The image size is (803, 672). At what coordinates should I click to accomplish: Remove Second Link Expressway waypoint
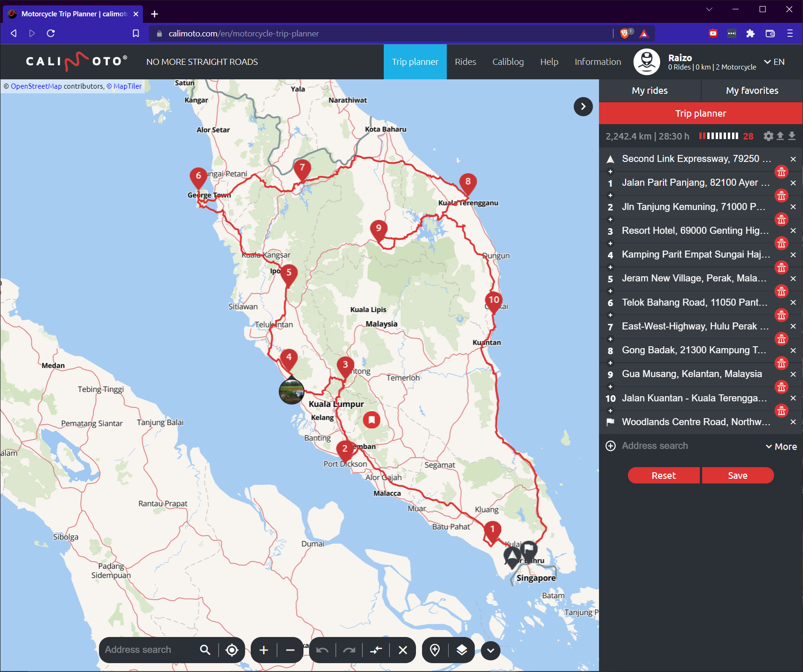tap(793, 159)
